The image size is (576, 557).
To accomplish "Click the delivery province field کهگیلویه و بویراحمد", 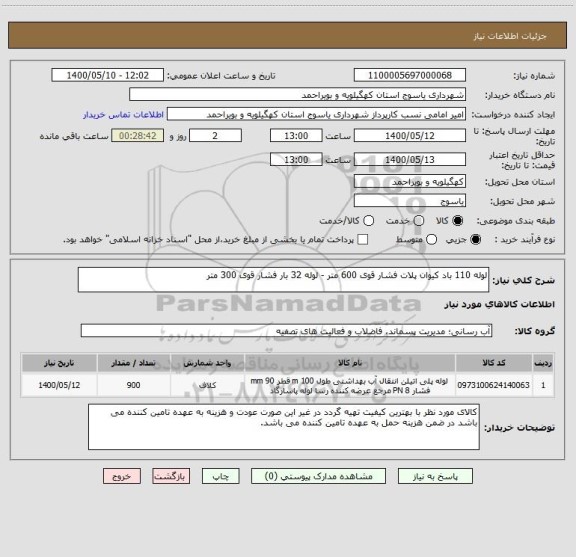I will (410, 182).
